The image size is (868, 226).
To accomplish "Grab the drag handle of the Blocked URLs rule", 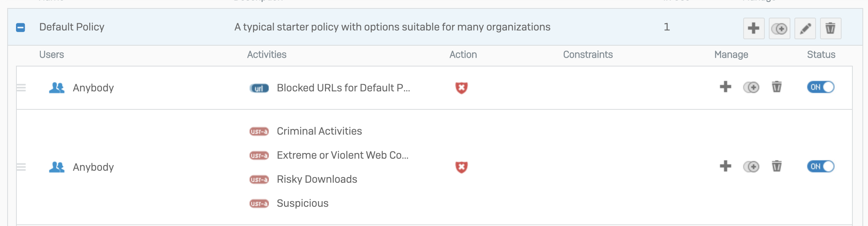I will (21, 88).
